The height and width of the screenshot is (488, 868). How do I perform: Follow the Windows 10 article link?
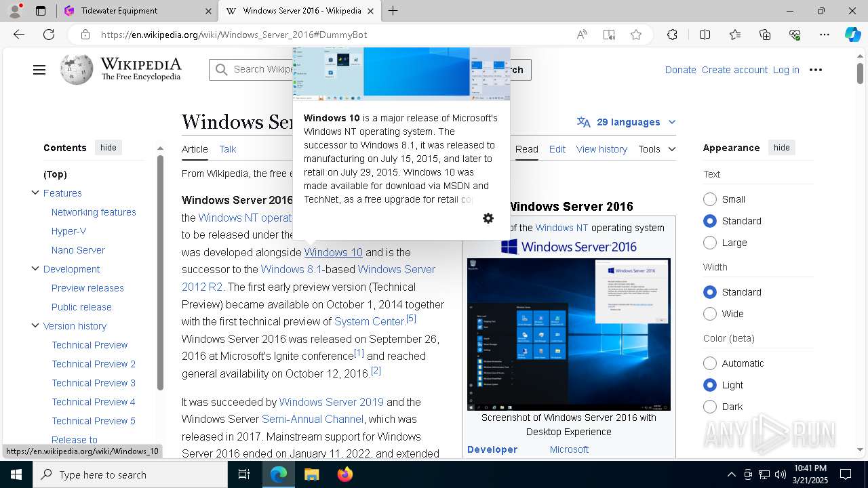tap(334, 252)
